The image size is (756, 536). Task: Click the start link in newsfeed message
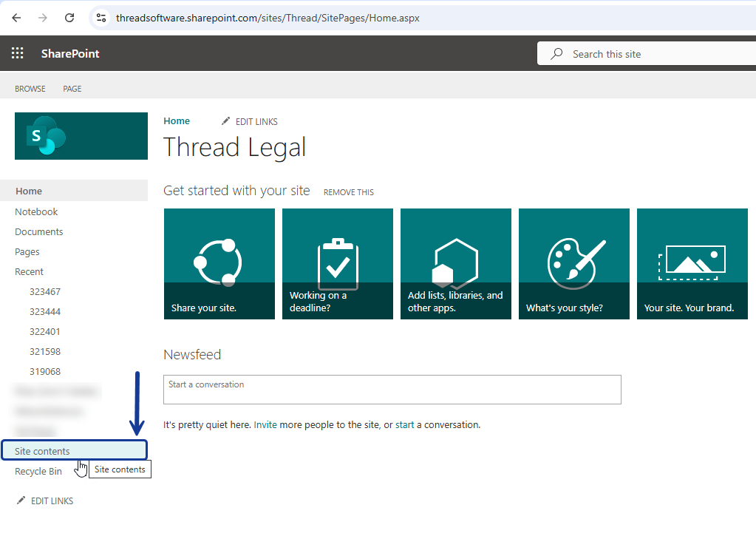[404, 424]
